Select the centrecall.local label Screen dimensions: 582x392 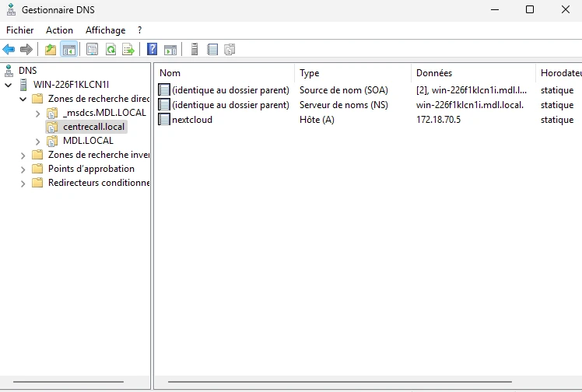(x=94, y=127)
